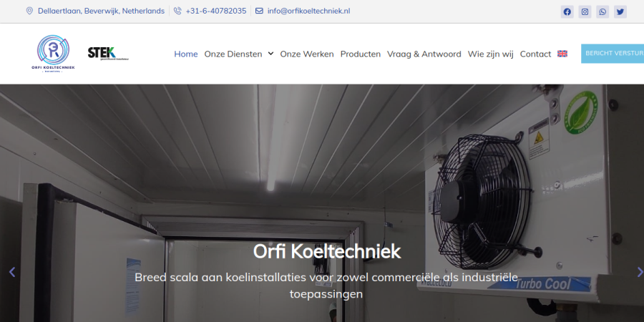Open the Home menu item
The width and height of the screenshot is (644, 322).
point(186,54)
